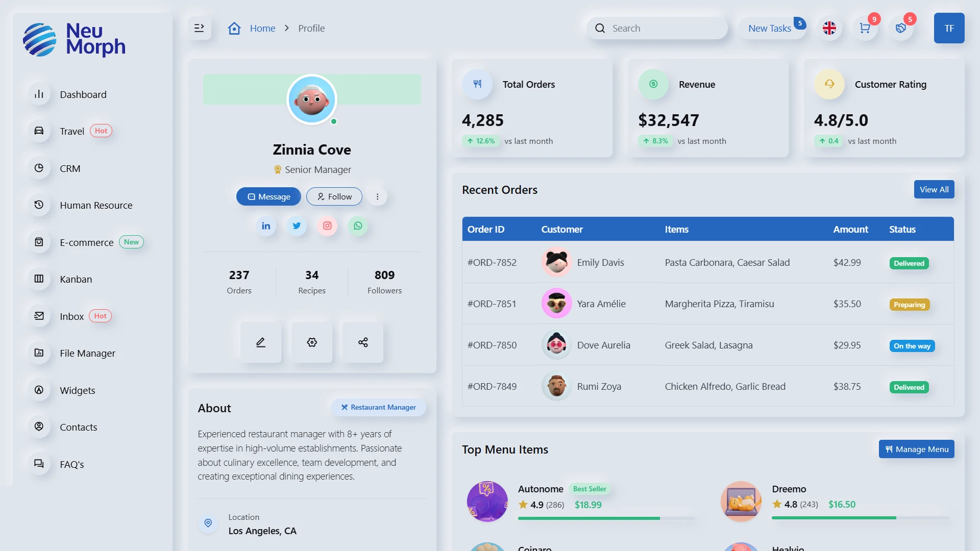Open the Dashboard menu item
Viewport: 980px width, 551px height.
click(83, 95)
